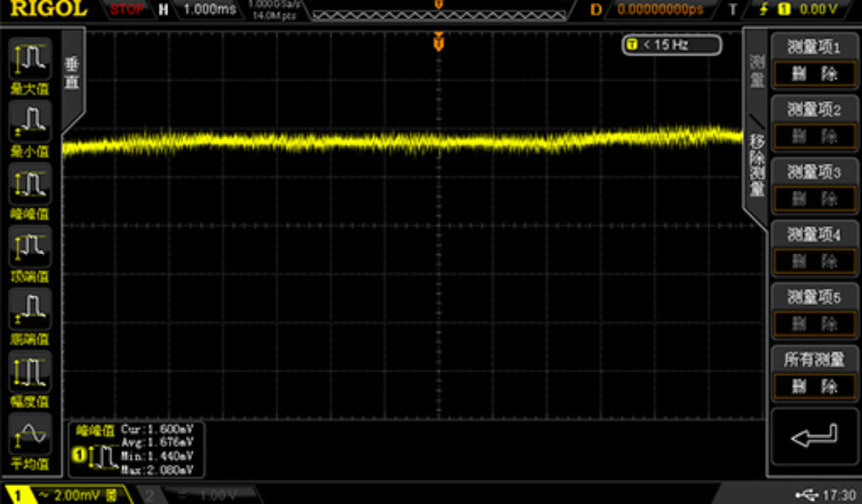862x504 pixels.
Task: Open the delay 0.00000000ps setting
Action: [x=659, y=9]
